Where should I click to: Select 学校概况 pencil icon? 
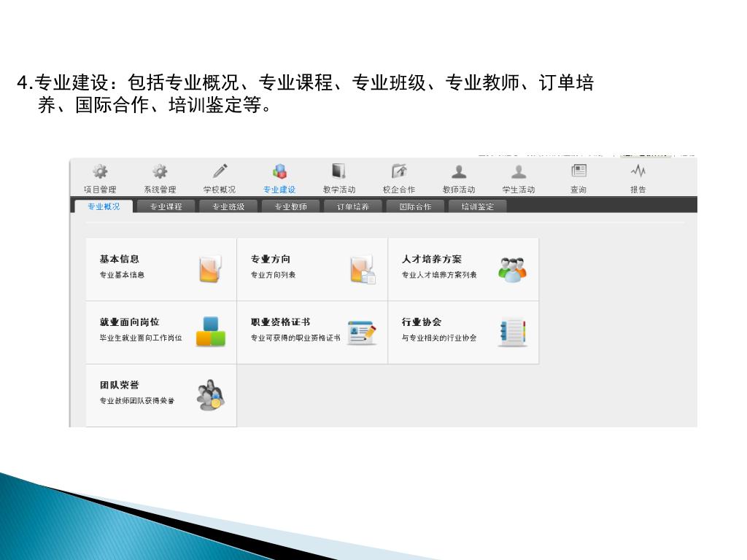[x=220, y=171]
